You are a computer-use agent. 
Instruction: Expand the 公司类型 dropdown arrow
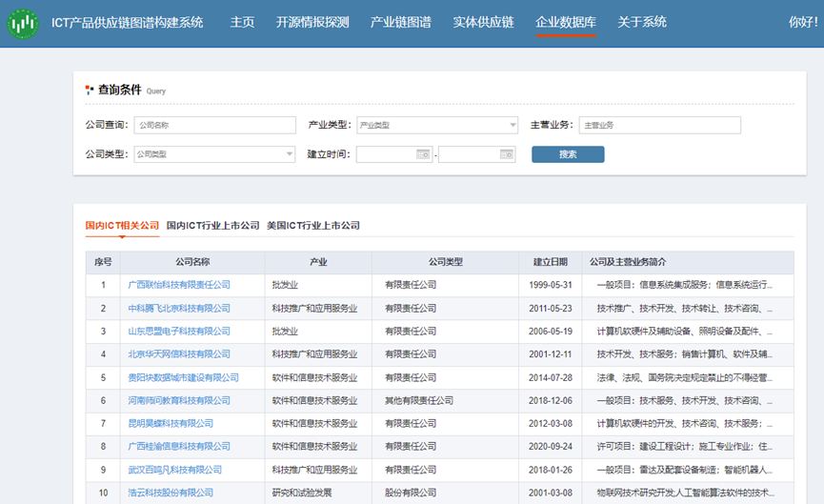290,154
